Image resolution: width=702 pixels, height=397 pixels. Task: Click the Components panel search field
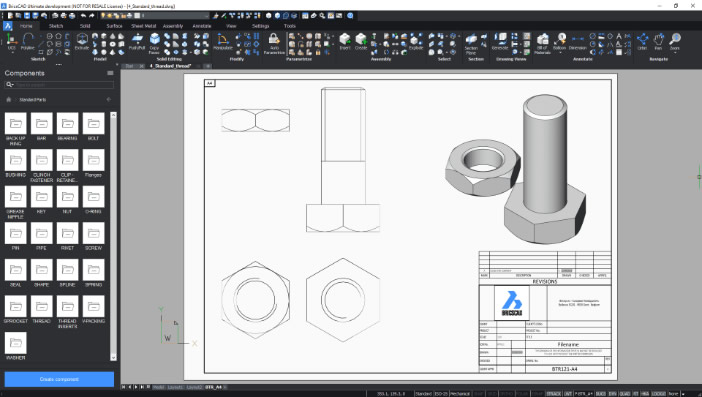[59, 84]
